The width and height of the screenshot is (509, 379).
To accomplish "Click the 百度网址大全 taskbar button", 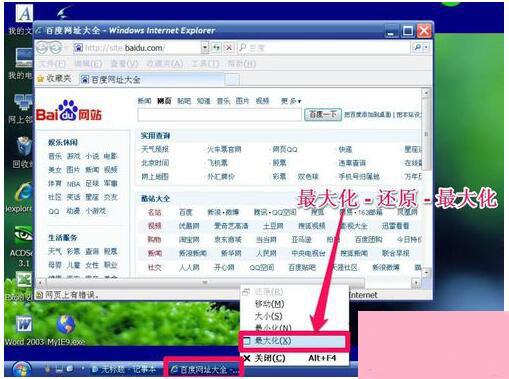I will [x=204, y=369].
